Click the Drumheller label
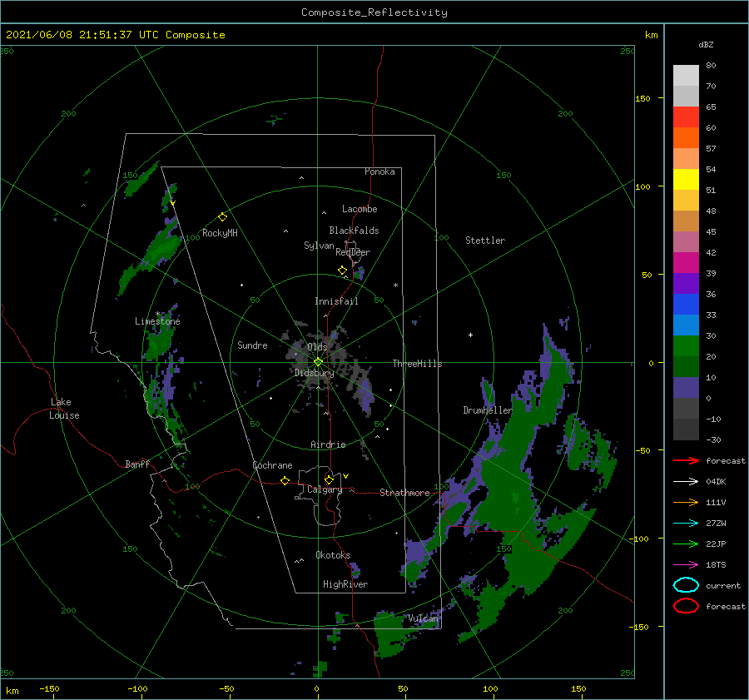This screenshot has width=749, height=700. coord(488,410)
